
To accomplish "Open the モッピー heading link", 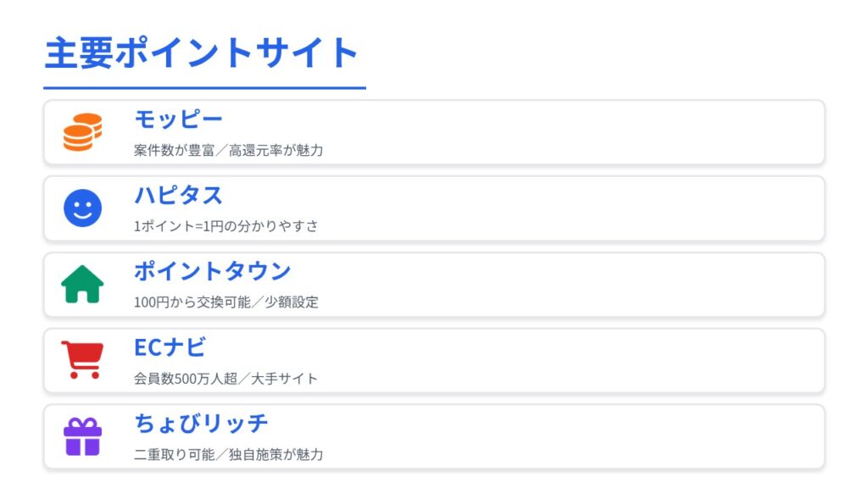I will tap(178, 119).
